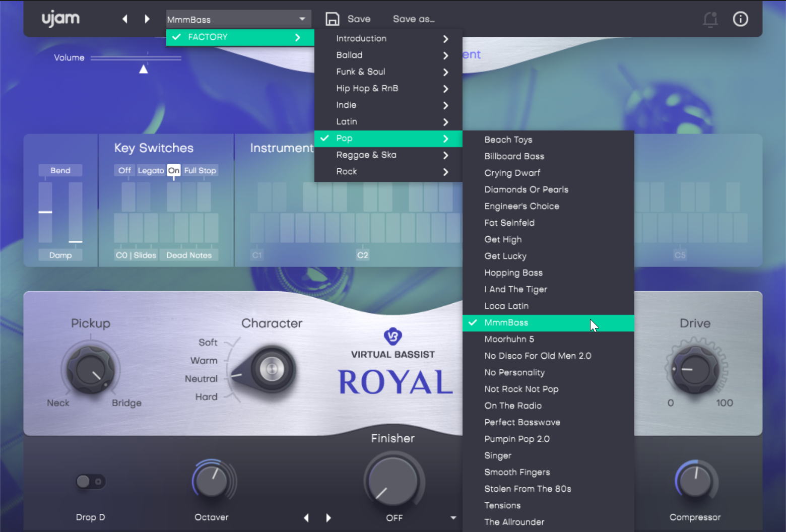
Task: Select Singer preset
Action: coord(548,456)
